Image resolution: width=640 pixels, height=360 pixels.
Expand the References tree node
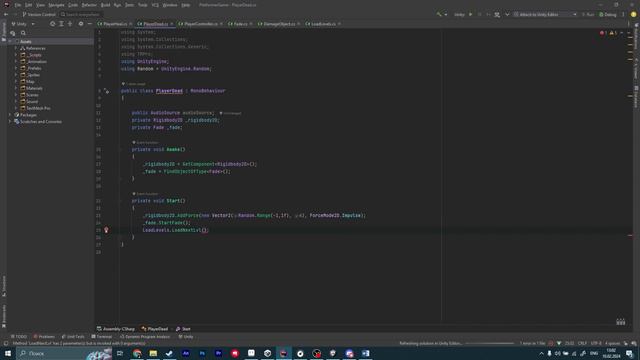tap(16, 48)
